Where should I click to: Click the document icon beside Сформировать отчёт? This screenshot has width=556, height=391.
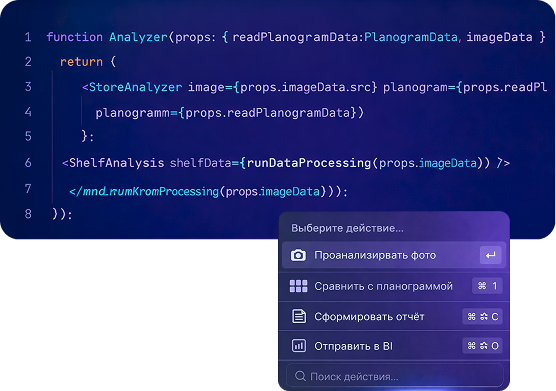click(x=299, y=316)
